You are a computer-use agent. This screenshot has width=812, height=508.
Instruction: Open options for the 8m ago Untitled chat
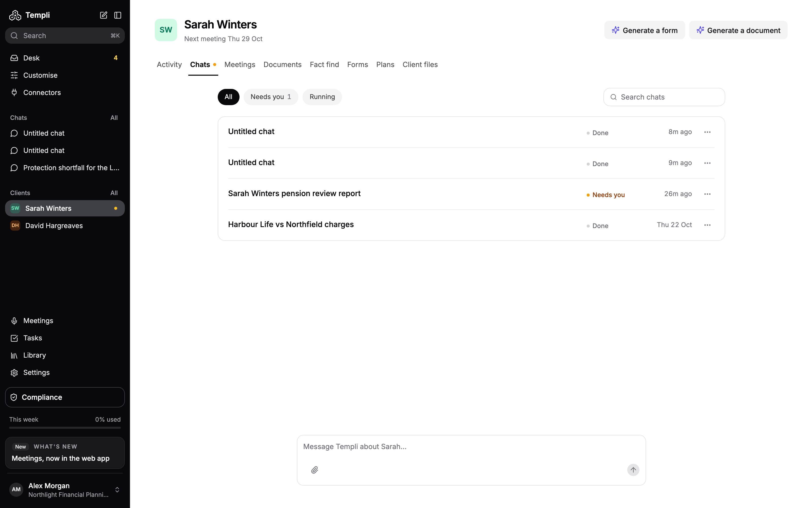click(707, 132)
